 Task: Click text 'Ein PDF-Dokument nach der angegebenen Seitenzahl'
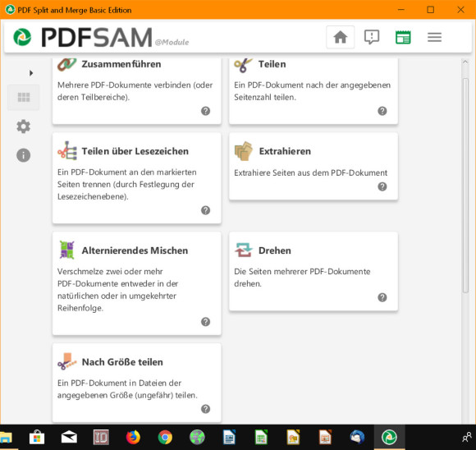click(312, 91)
